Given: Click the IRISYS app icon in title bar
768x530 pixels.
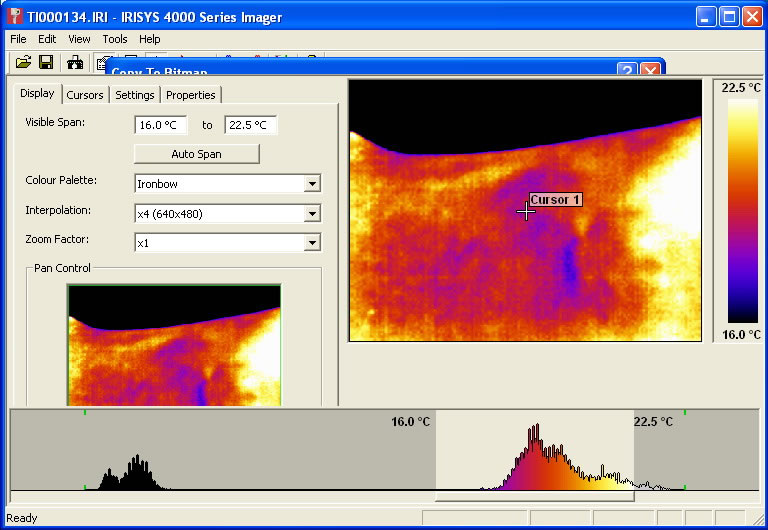Looking at the screenshot, I should coord(14,17).
